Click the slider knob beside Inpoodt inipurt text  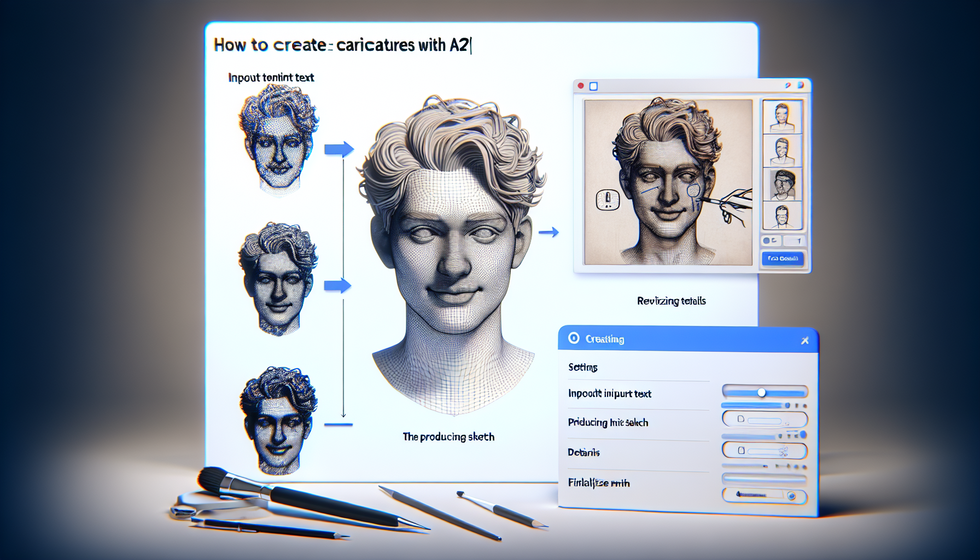(761, 393)
